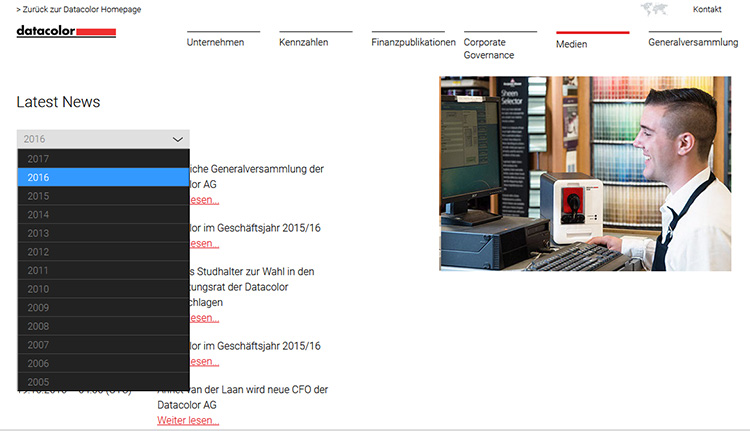Go back via Zurück zur Datacolor Homepage
Image resolution: width=750 pixels, height=431 pixels.
79,9
